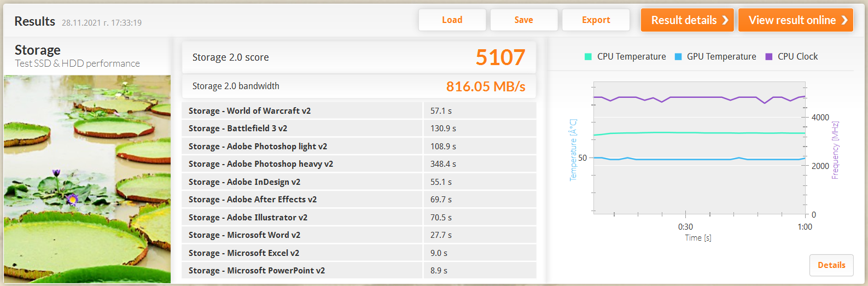Viewport: 868px width, 286px height.
Task: Click the Results date 28.11.2021 timestamp
Action: tap(102, 23)
